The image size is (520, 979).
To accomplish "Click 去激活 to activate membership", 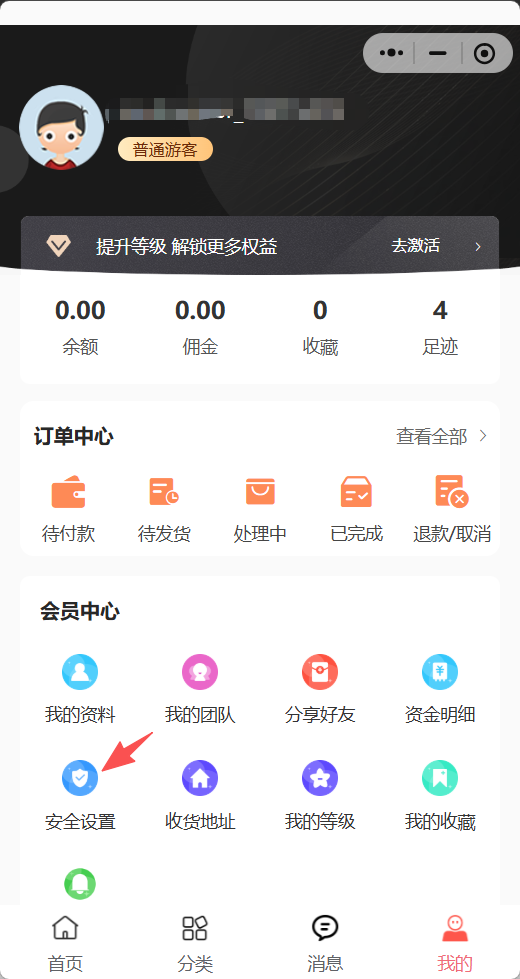I will [x=416, y=245].
